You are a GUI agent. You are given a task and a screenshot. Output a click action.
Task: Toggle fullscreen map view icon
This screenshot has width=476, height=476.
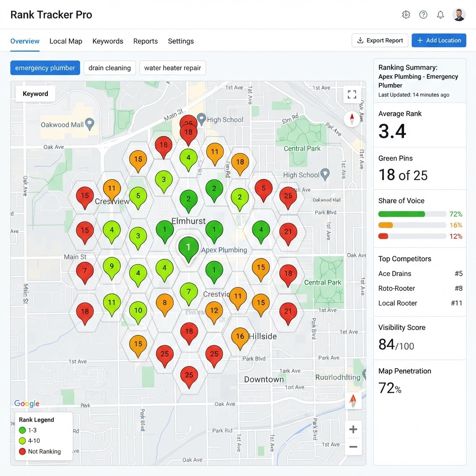point(352,94)
